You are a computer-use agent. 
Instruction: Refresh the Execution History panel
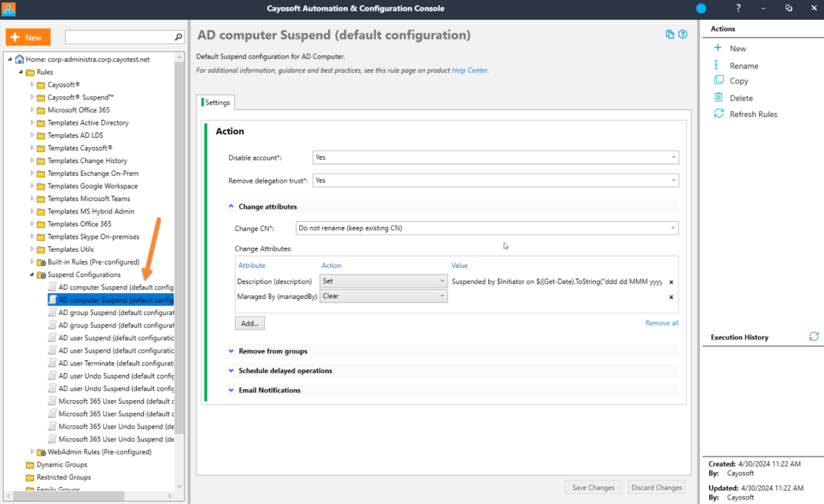(x=813, y=337)
